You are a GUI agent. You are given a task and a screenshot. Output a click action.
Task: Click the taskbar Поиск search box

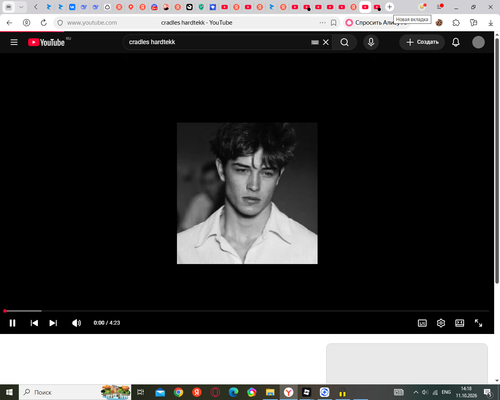[75, 392]
